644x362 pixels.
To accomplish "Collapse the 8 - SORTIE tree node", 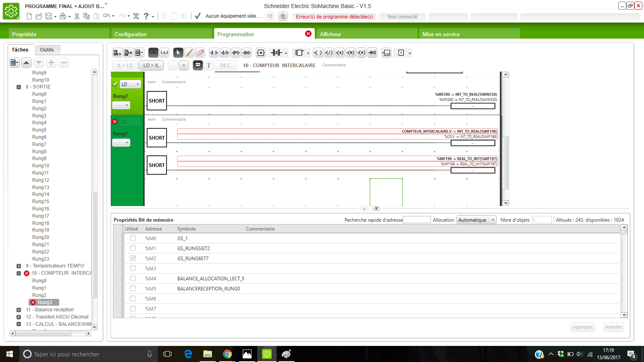I will [x=19, y=87].
